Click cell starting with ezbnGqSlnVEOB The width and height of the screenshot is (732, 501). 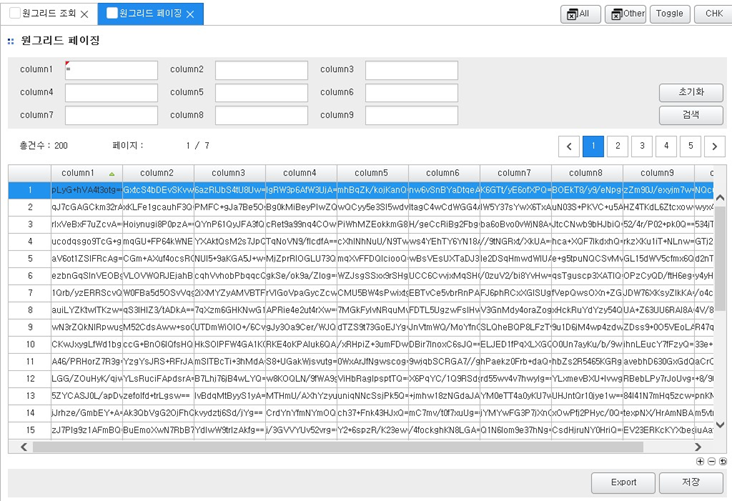point(87,276)
